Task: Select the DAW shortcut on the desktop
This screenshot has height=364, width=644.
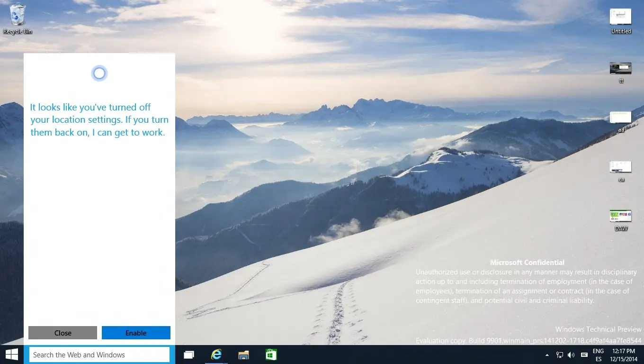Action: [620, 217]
